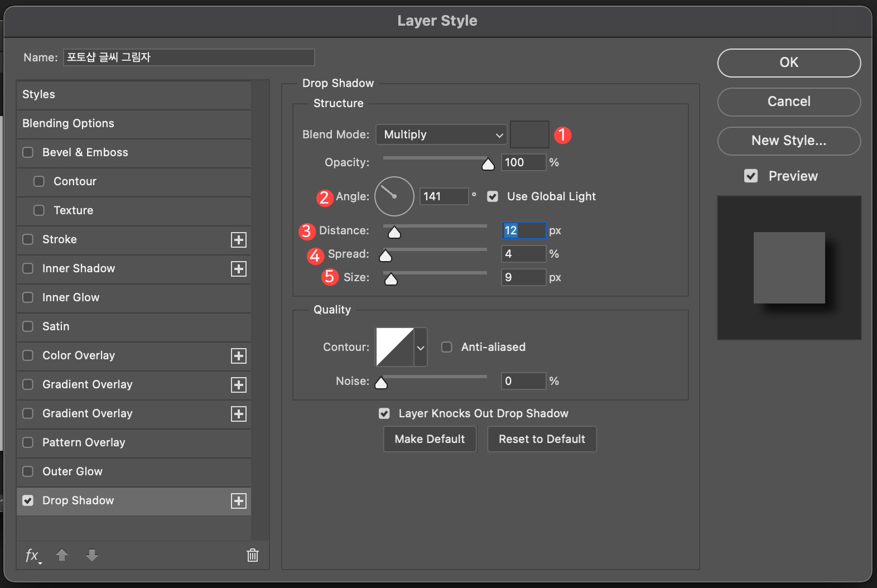Delete effect using the trash icon
This screenshot has width=877, height=588.
pyautogui.click(x=253, y=555)
